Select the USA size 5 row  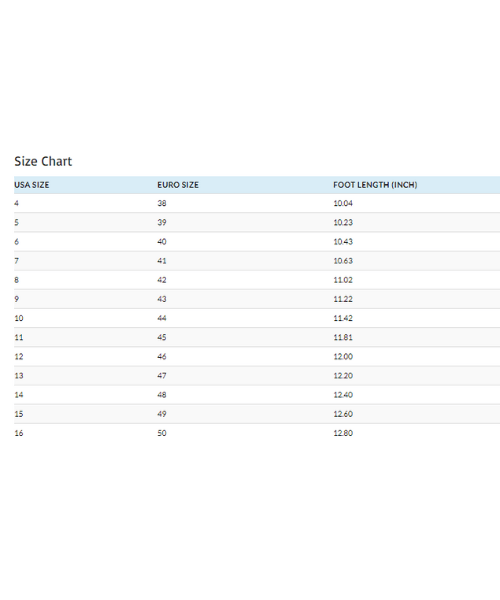pos(257,222)
